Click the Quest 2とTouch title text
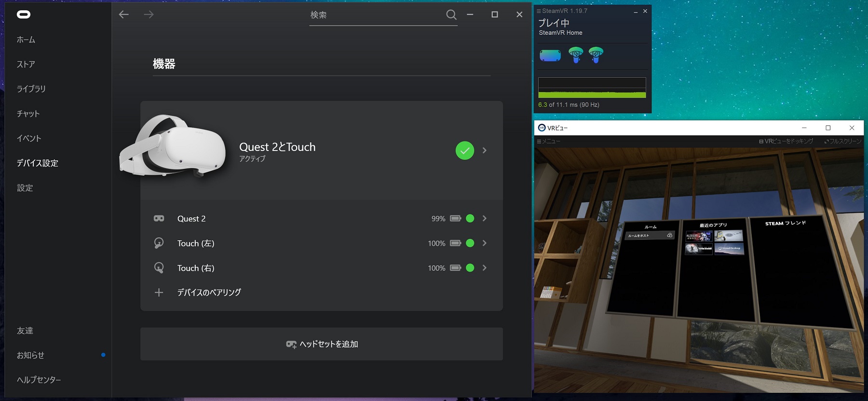This screenshot has height=401, width=868. [277, 147]
